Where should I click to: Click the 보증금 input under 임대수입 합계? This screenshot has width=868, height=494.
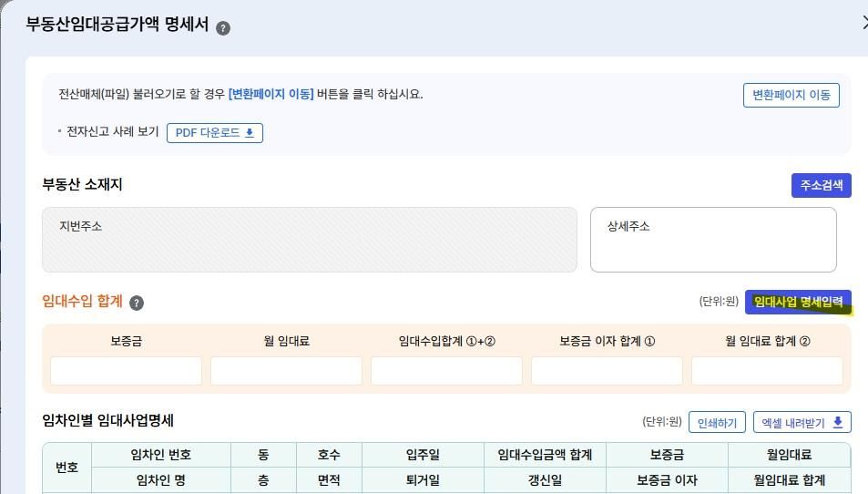point(126,371)
